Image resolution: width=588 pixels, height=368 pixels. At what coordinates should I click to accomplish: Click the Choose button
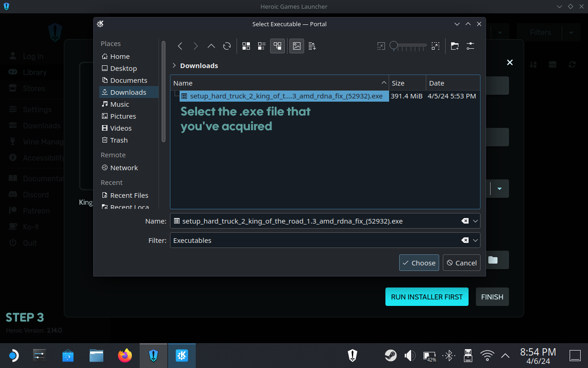pyautogui.click(x=419, y=263)
